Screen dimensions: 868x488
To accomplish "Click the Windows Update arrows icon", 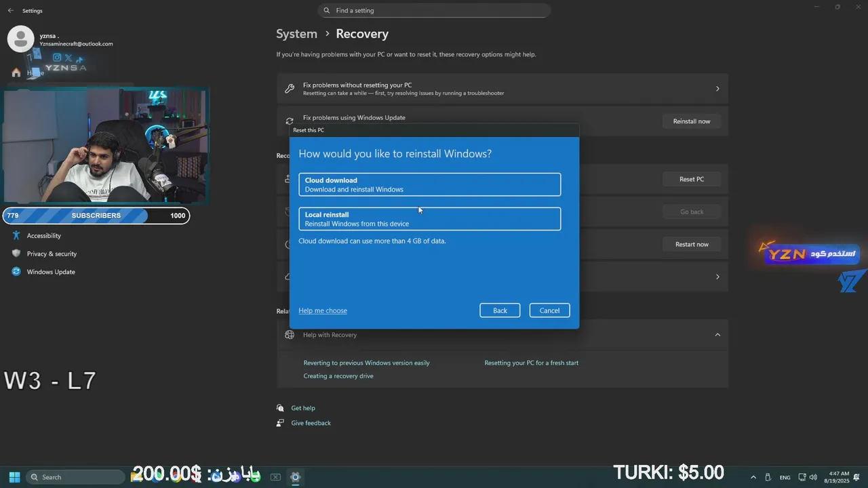I will click(x=16, y=272).
